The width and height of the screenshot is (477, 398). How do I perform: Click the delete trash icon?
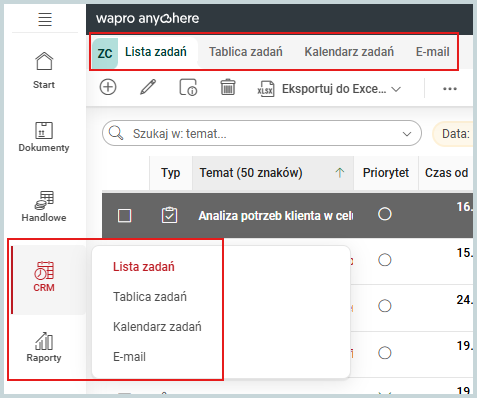click(x=228, y=88)
